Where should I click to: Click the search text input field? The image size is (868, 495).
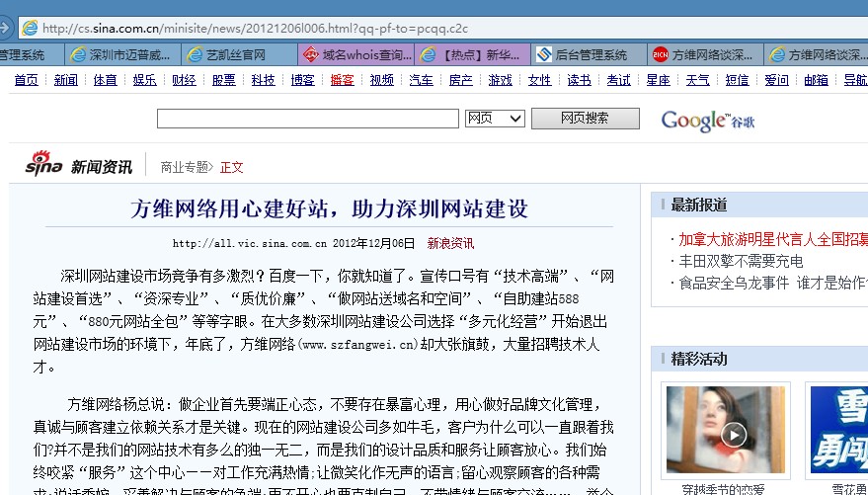pos(308,119)
